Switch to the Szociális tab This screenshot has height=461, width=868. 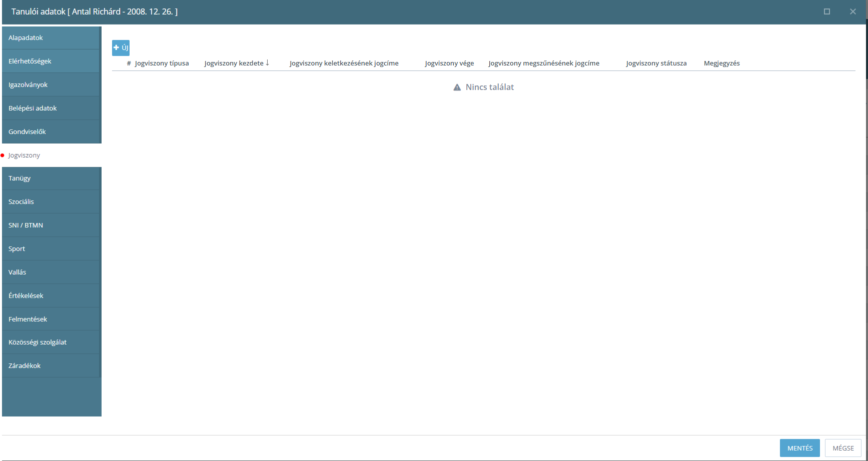[52, 202]
